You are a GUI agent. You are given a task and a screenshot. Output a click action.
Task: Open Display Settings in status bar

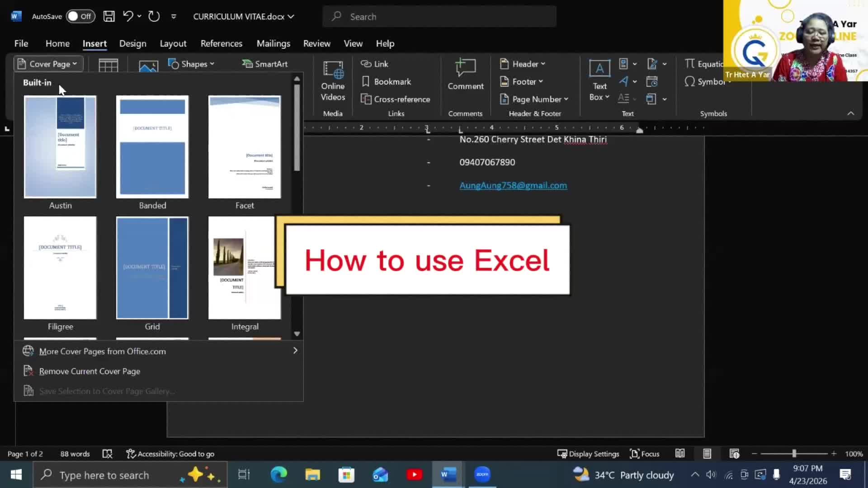pos(588,454)
